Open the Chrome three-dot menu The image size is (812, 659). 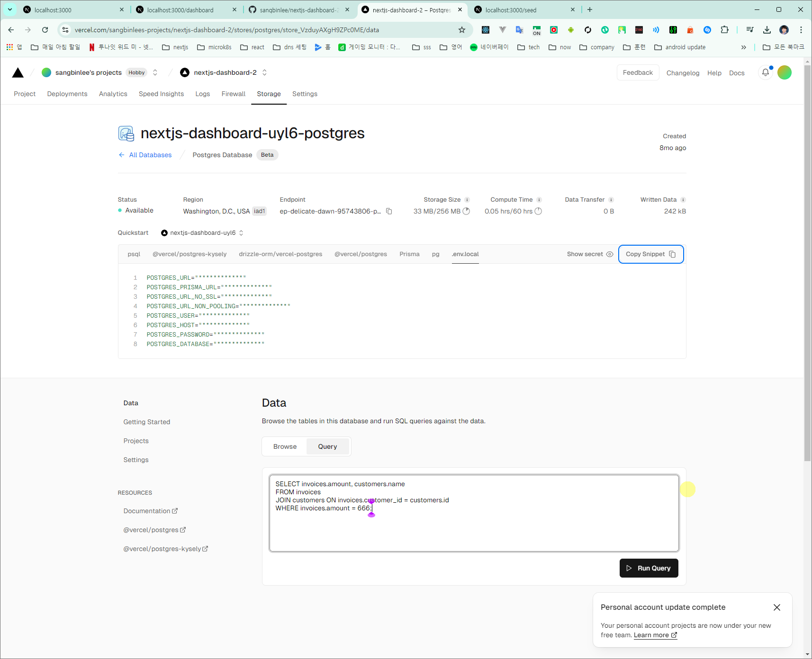click(x=801, y=30)
